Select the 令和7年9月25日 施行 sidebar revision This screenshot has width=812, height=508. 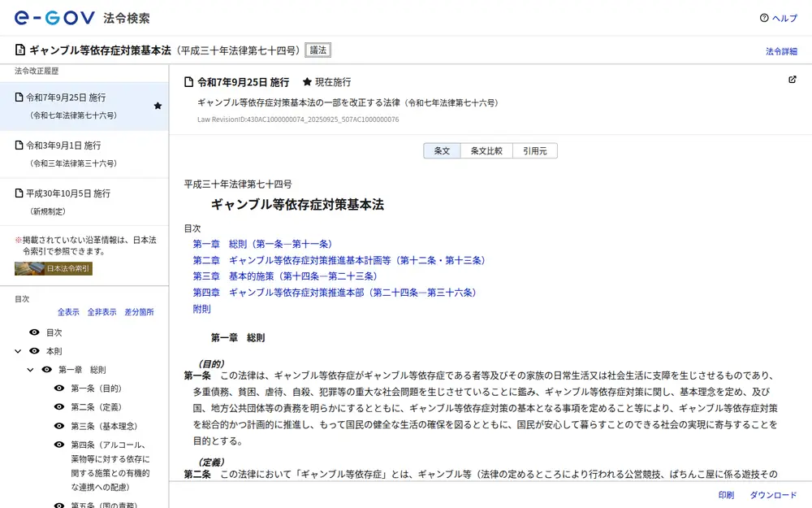coord(84,106)
